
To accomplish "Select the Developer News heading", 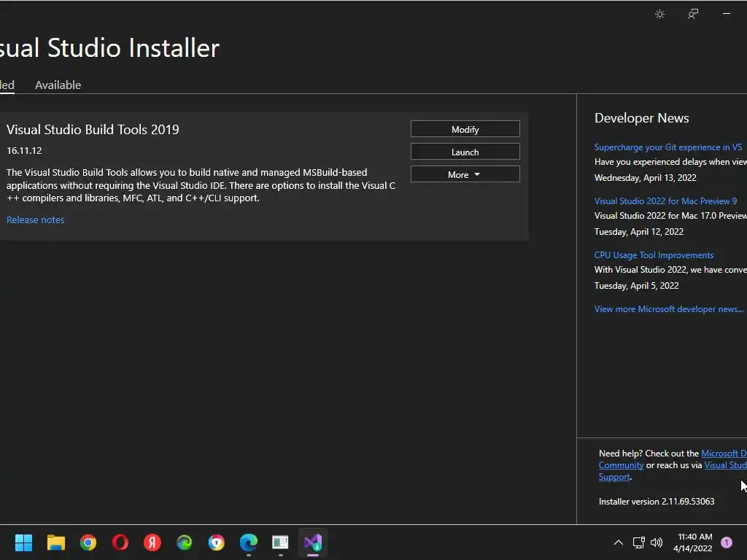I will [642, 118].
